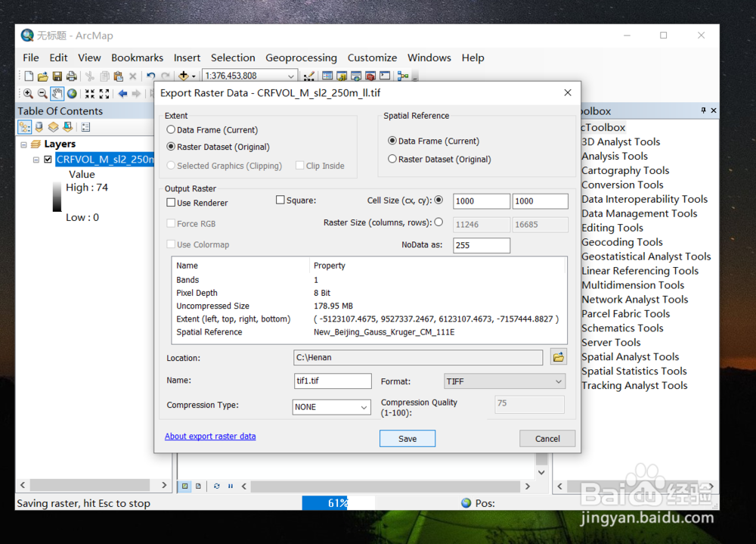Open the Editor Toolbar icon
The image size is (756, 544).
[309, 76]
